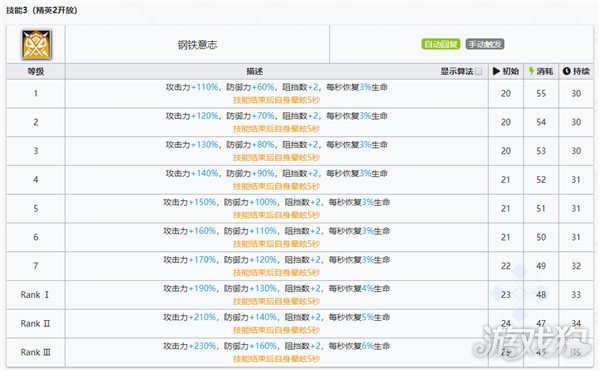This screenshot has height=371, width=600.
Task: Click cost value 51 in level 5 row
Action: click(541, 208)
